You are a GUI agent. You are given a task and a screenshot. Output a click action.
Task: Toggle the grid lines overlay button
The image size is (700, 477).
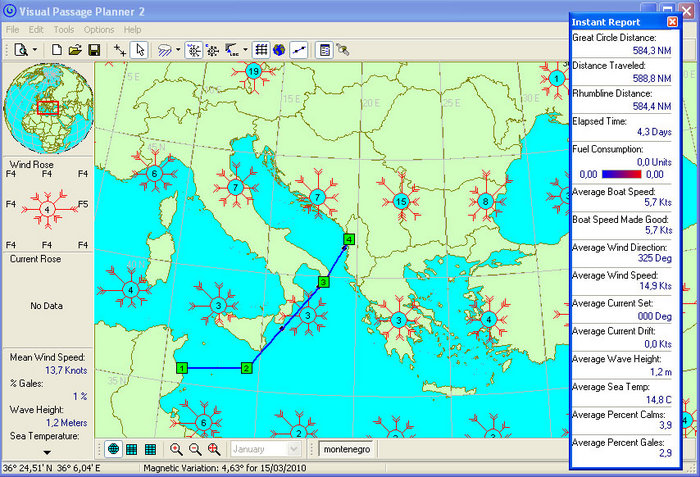[261, 49]
